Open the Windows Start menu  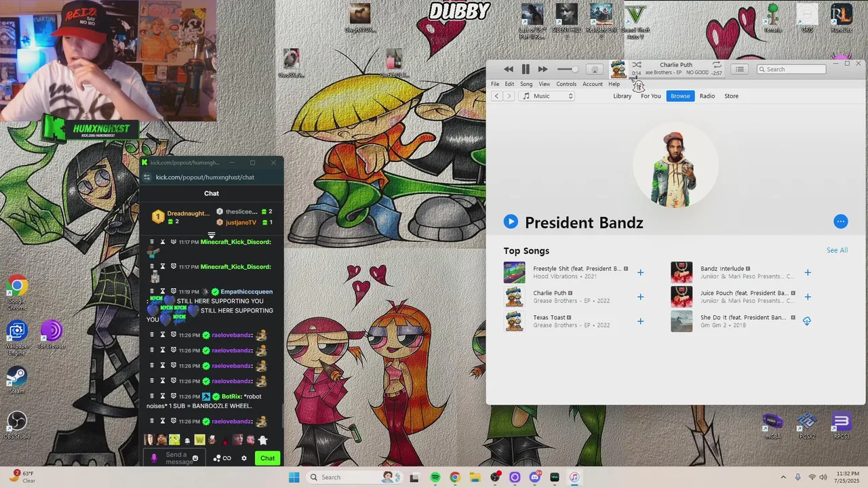tap(294, 477)
